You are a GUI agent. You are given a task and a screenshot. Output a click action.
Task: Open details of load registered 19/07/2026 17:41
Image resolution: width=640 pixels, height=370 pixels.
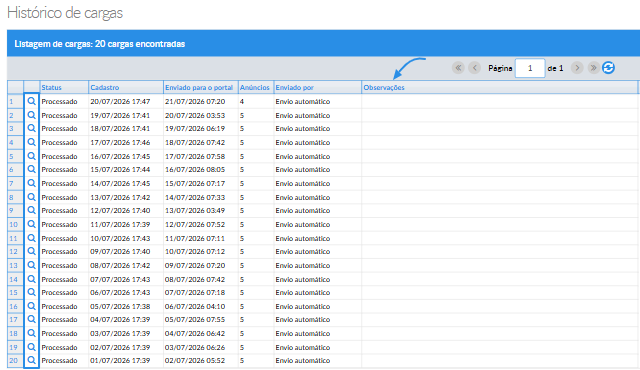pyautogui.click(x=31, y=115)
